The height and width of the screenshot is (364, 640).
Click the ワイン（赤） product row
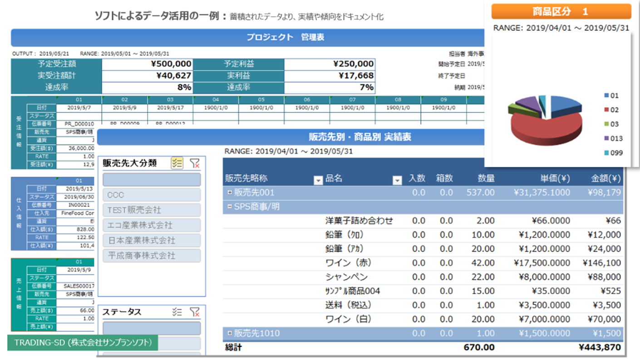click(x=423, y=263)
